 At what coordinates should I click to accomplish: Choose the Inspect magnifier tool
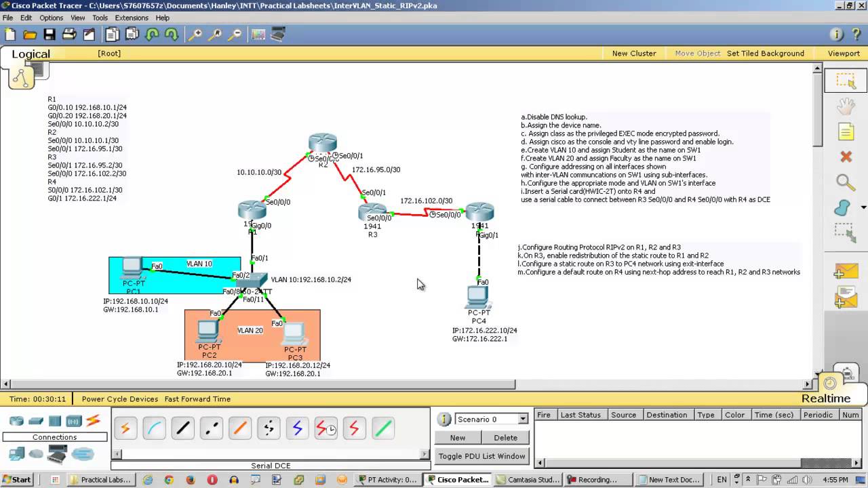[x=846, y=182]
